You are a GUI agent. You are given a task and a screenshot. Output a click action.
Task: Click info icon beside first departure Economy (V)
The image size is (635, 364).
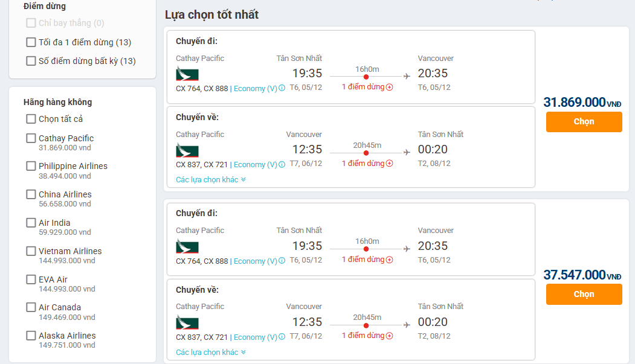click(x=282, y=88)
